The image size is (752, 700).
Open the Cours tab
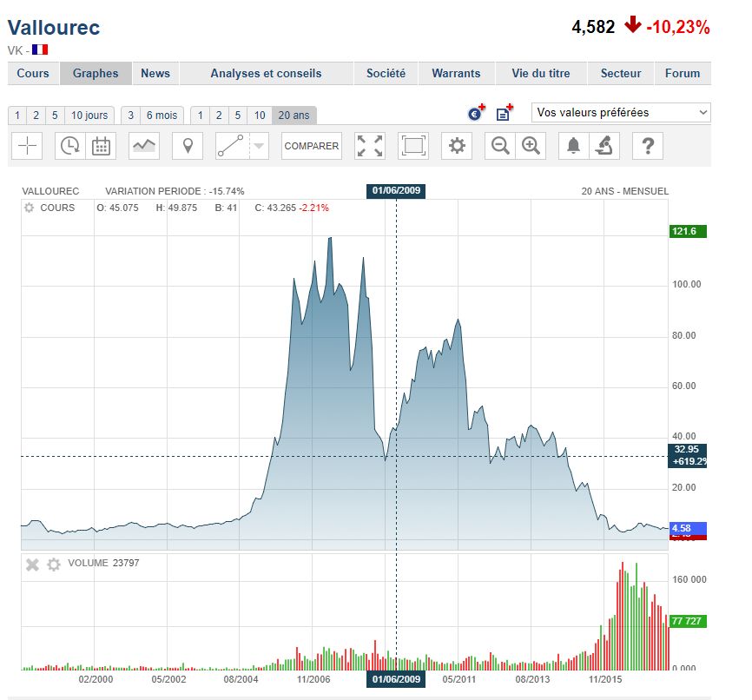pos(33,74)
